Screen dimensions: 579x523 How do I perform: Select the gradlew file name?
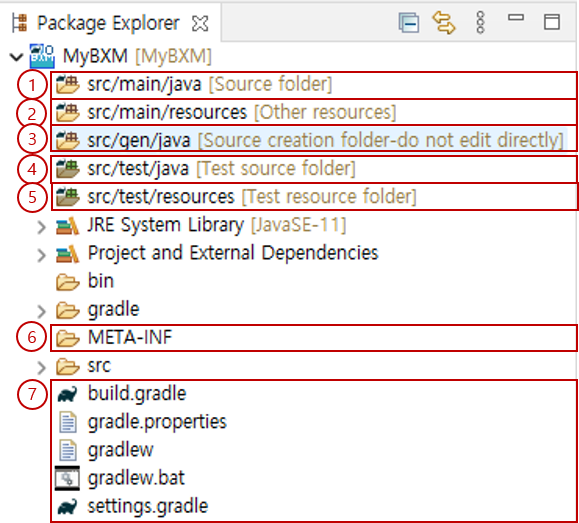pyautogui.click(x=120, y=450)
